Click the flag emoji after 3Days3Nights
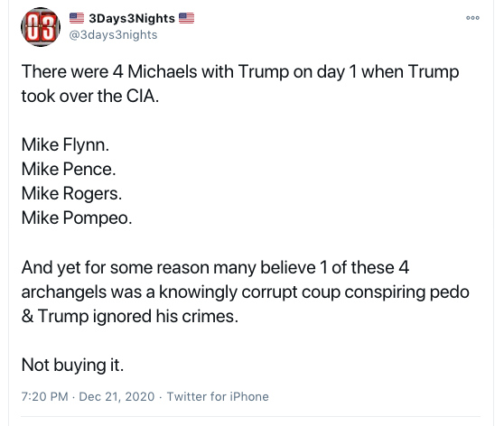Image resolution: width=504 pixels, height=426 pixels. 186,18
